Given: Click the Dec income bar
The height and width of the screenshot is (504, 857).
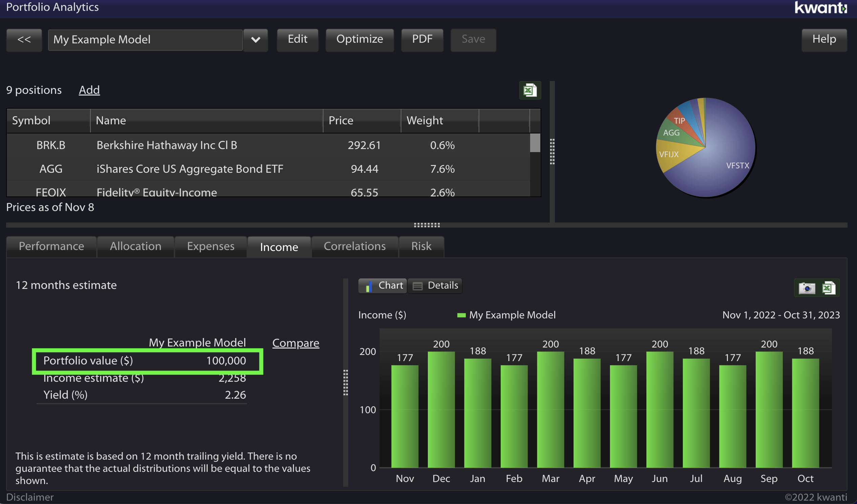Looking at the screenshot, I should coord(441,409).
